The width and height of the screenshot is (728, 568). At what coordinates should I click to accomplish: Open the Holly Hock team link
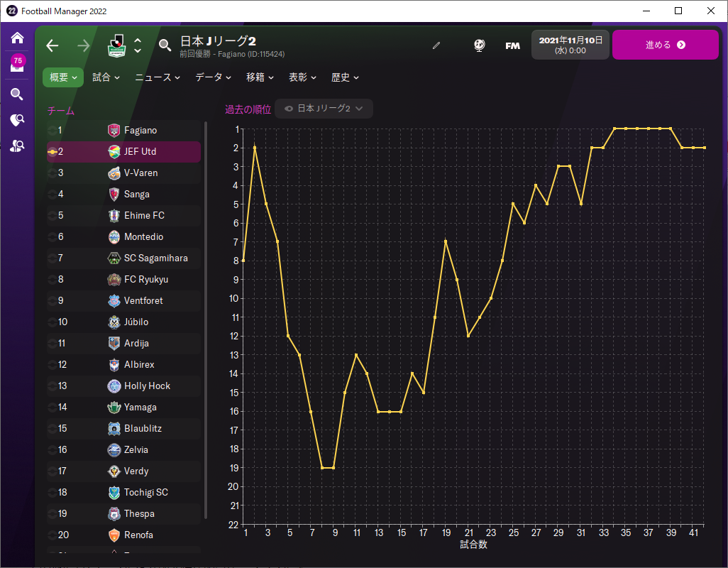tap(147, 386)
